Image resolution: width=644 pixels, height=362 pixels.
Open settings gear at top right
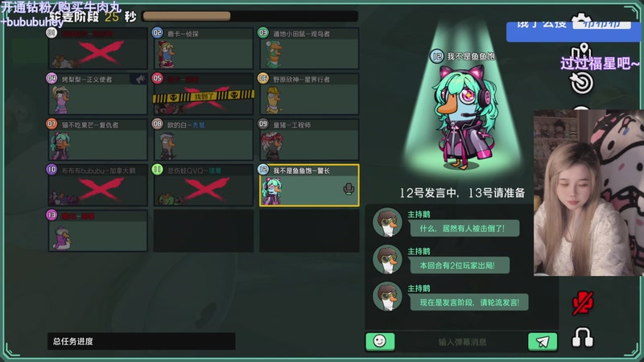pyautogui.click(x=581, y=17)
